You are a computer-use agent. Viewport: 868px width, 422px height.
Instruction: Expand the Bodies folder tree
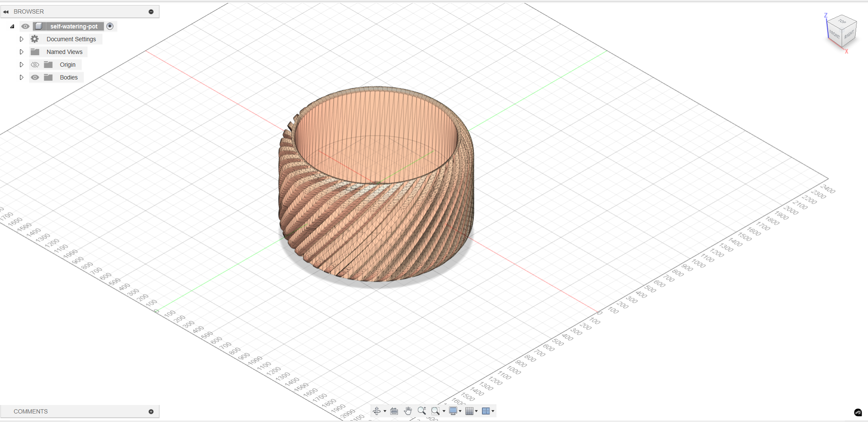coord(21,77)
